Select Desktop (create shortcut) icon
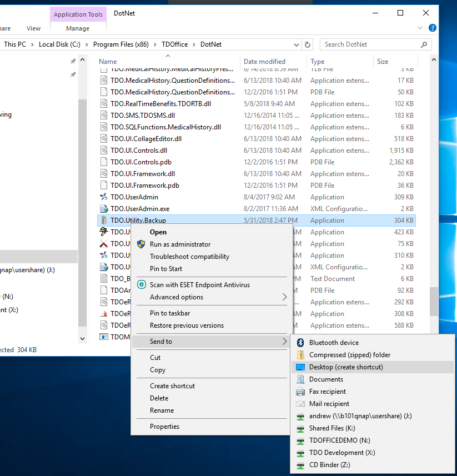This screenshot has width=457, height=476. tap(300, 367)
